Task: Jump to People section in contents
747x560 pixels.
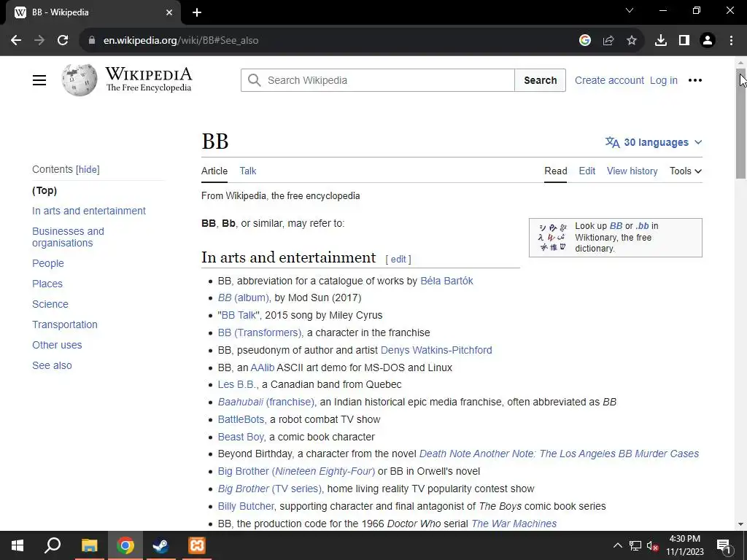Action: pyautogui.click(x=47, y=263)
